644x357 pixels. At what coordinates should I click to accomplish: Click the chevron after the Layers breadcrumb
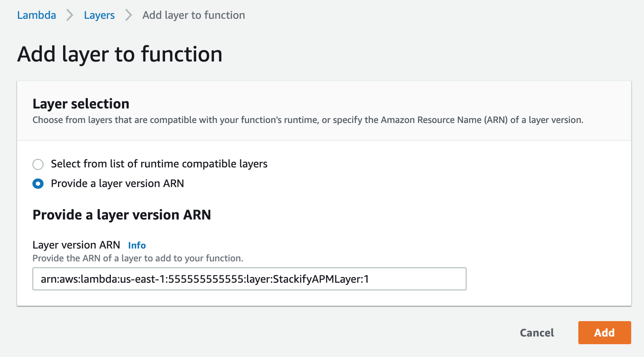[128, 15]
